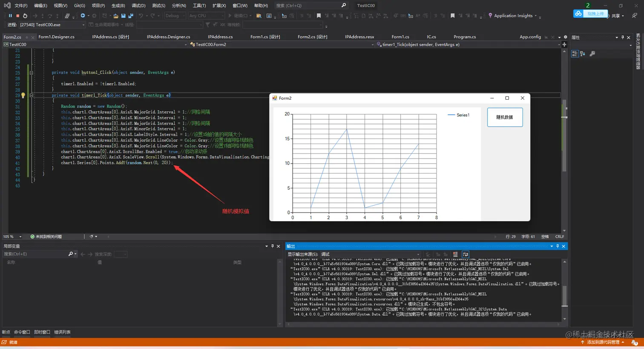
Task: Open the output source dropdown (调试)
Action: point(370,254)
